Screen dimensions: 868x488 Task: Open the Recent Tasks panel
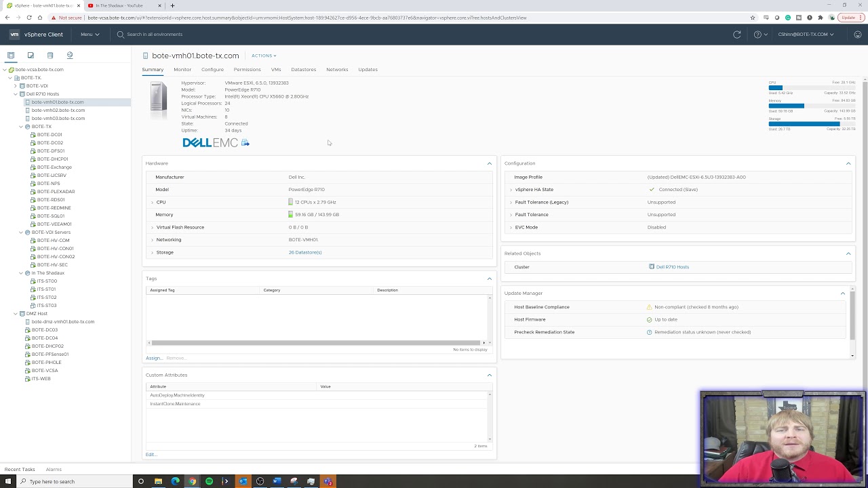coord(20,469)
